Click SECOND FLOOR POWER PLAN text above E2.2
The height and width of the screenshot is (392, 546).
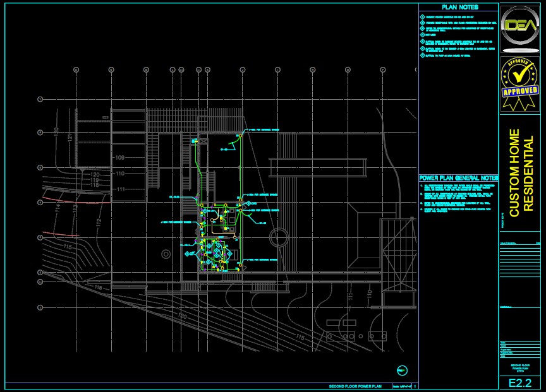[520, 368]
